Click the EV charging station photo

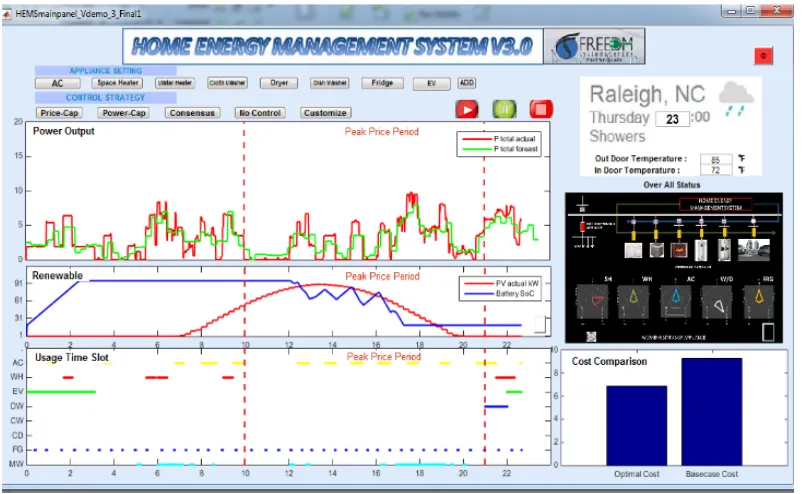point(754,250)
